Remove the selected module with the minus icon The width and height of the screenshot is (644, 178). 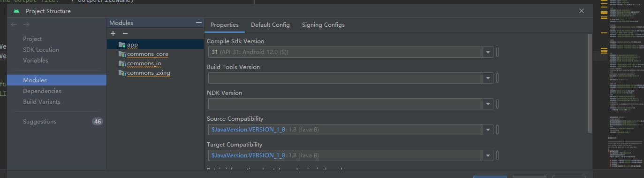coord(125,33)
